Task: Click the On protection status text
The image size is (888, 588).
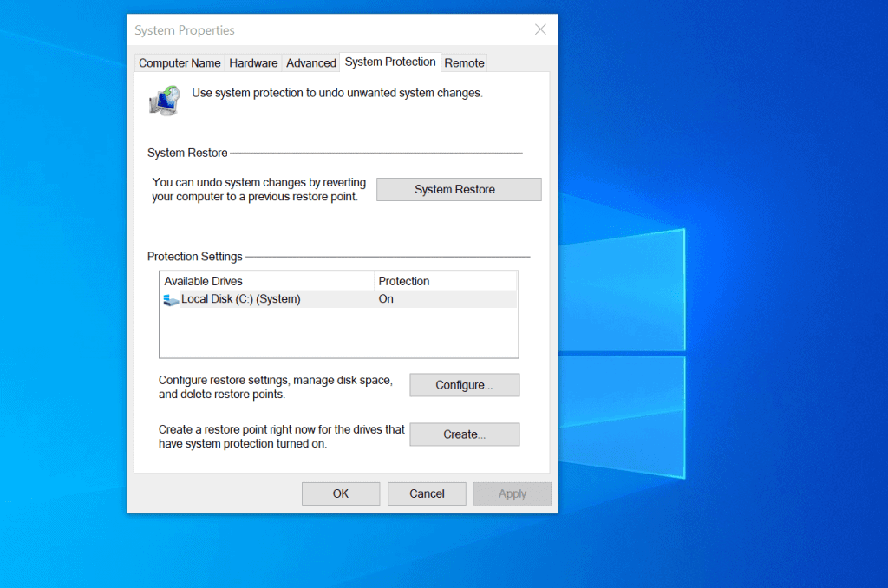Action: coord(385,298)
